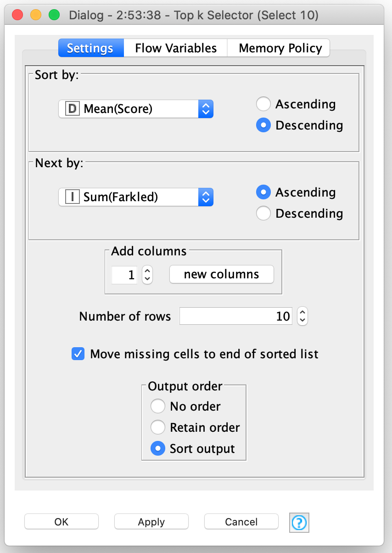Cancel the dialog
392x553 pixels.
click(241, 522)
